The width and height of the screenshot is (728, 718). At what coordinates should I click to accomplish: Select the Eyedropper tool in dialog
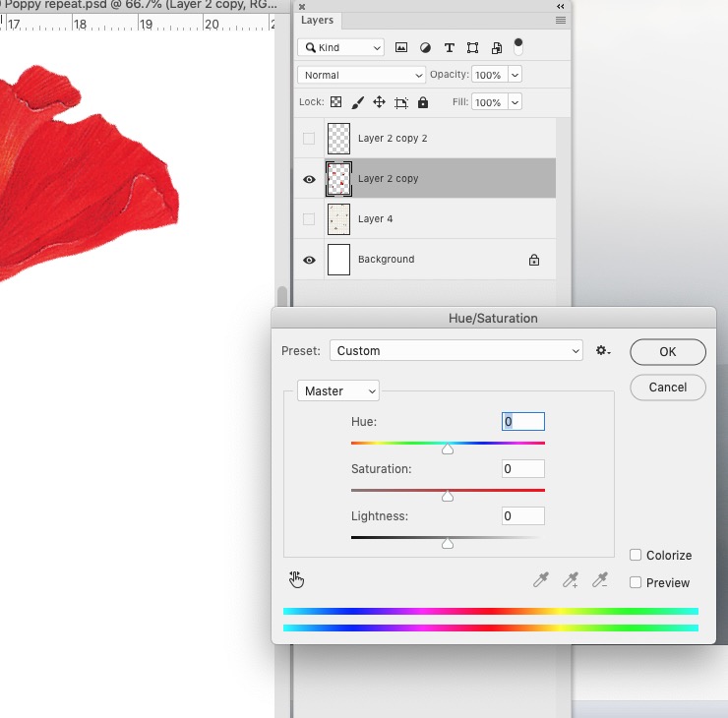pyautogui.click(x=540, y=579)
